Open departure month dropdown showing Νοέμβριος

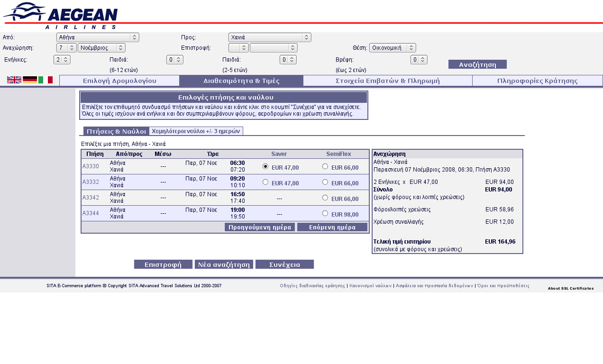click(x=101, y=48)
